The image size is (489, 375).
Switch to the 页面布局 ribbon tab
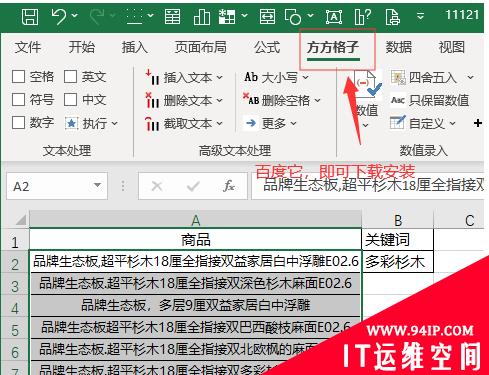pyautogui.click(x=201, y=47)
